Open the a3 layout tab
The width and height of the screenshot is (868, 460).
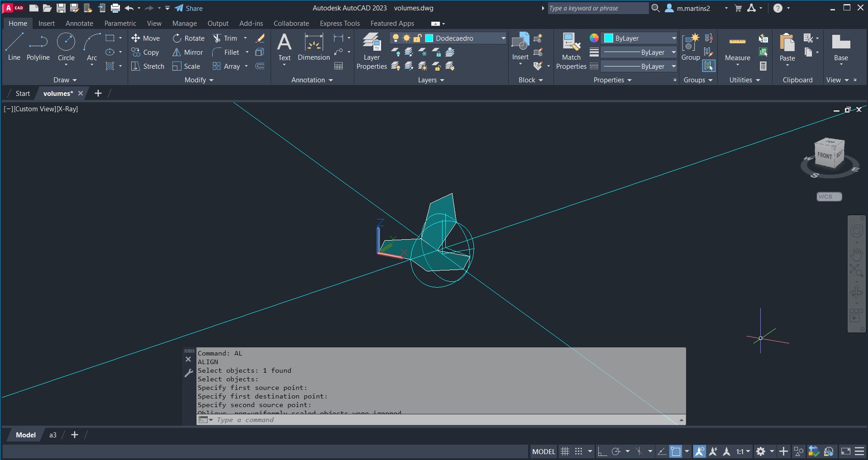(53, 435)
